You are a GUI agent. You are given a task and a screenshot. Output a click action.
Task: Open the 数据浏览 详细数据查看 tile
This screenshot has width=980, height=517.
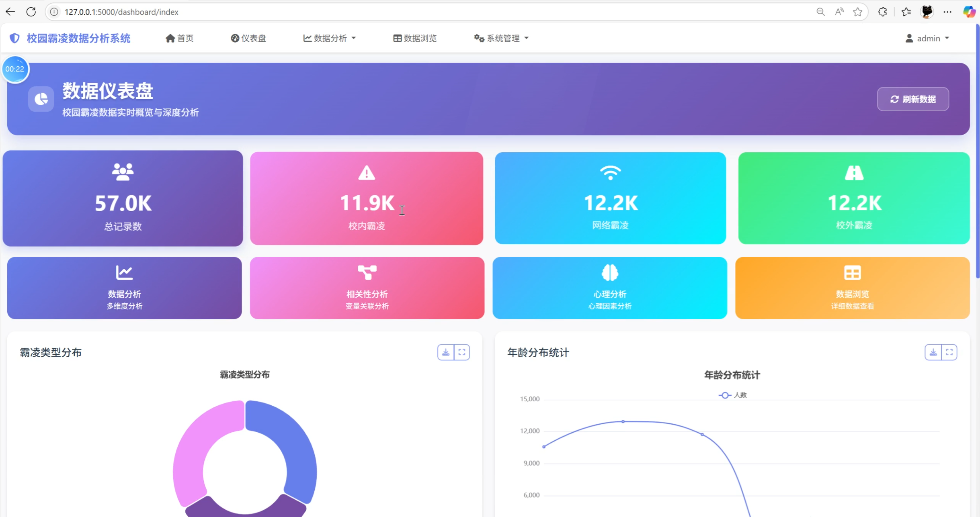[852, 288]
